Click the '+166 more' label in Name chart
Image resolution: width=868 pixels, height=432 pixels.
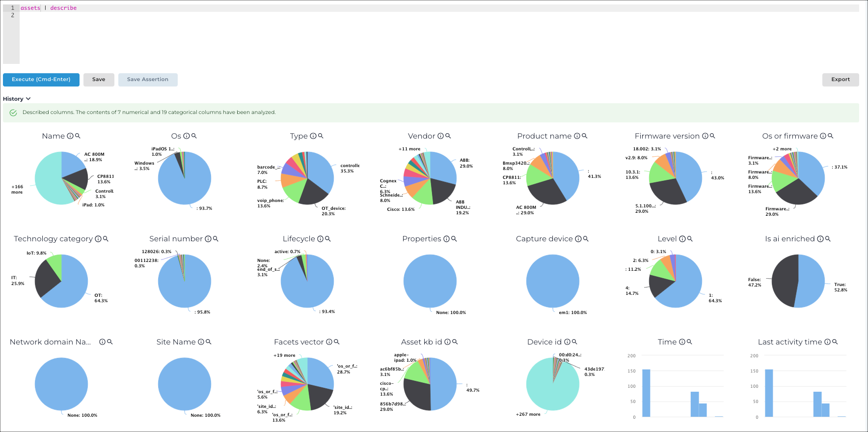(17, 190)
